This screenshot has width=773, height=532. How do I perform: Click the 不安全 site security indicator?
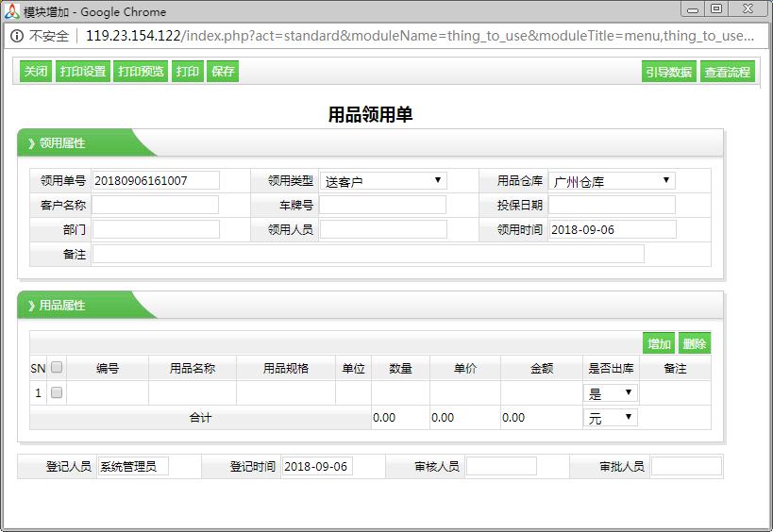40,37
